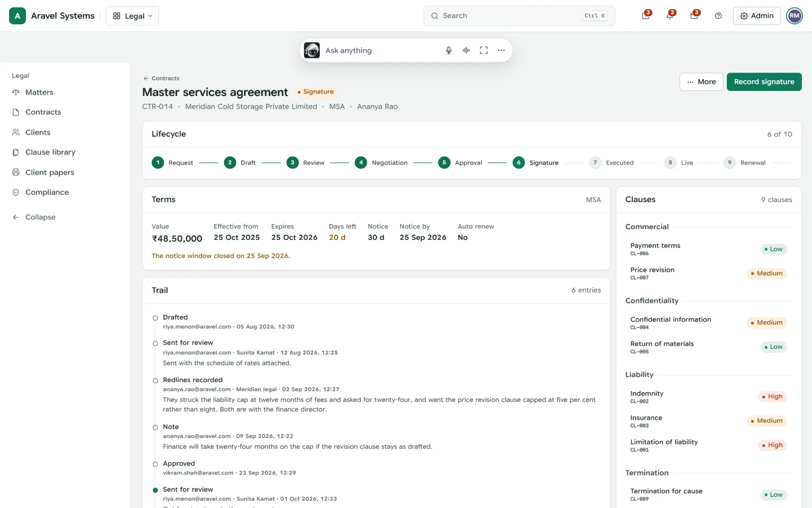812x508 pixels.
Task: Select lifecycle step 4 Negotiation
Action: click(381, 163)
